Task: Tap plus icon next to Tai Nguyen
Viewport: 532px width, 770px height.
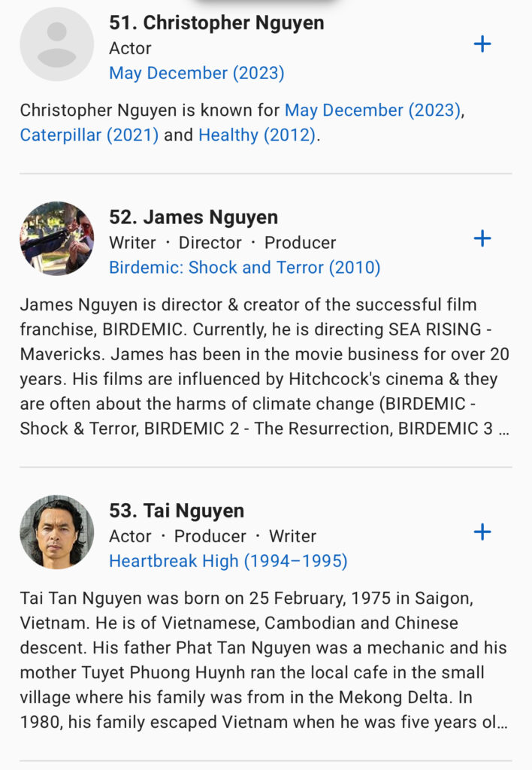Action: 482,532
